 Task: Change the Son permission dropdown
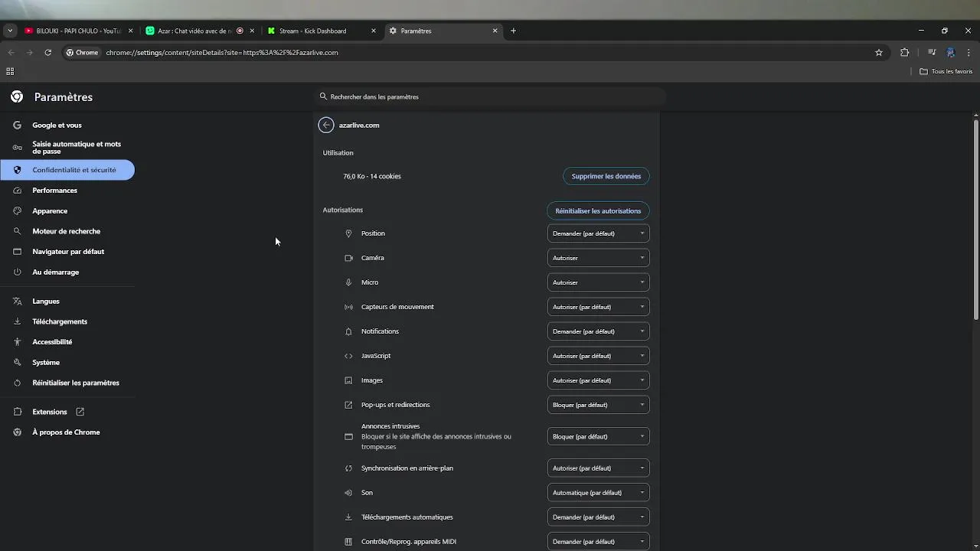(x=598, y=493)
